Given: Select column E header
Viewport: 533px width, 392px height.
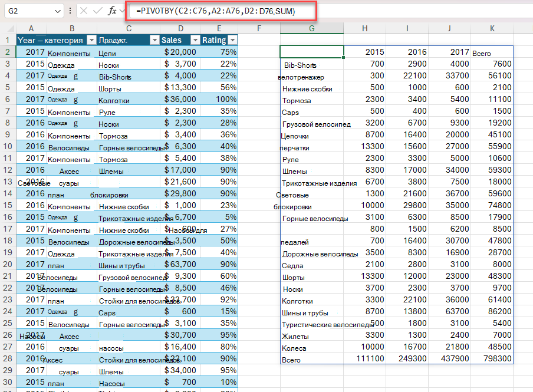Looking at the screenshot, I should click(x=219, y=28).
